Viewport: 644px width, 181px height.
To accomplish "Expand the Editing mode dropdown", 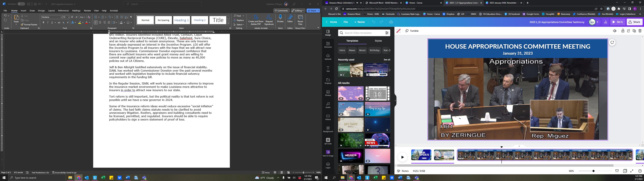I will 298,11.
